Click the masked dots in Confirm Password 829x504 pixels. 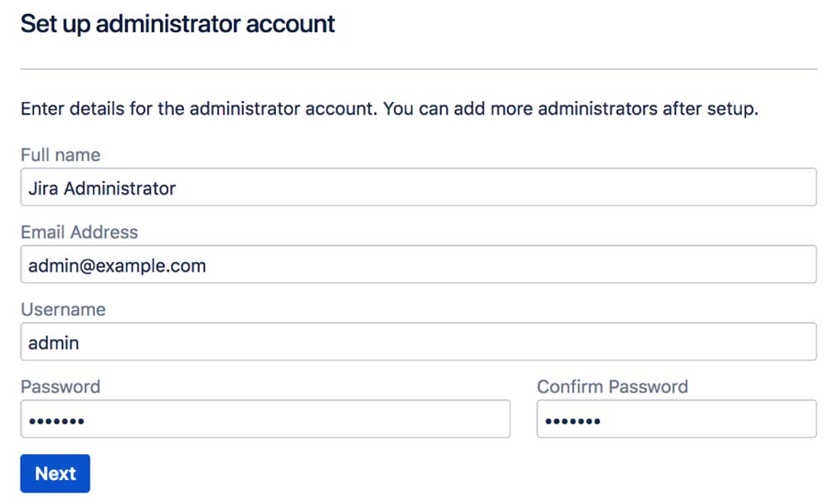pyautogui.click(x=573, y=421)
